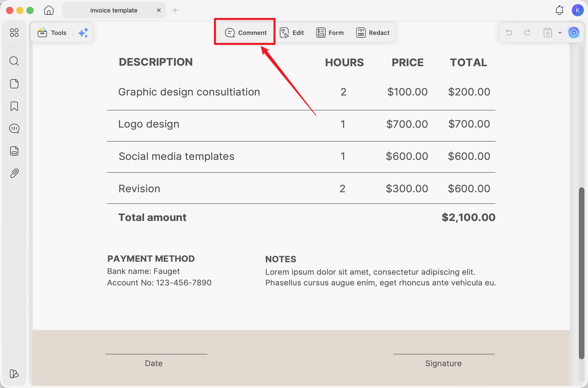Select the invoice template tab
This screenshot has width=588, height=388.
(x=114, y=10)
